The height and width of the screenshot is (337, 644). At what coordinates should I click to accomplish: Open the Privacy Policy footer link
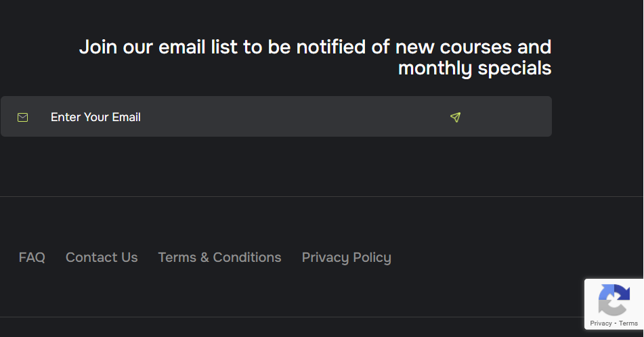(346, 257)
